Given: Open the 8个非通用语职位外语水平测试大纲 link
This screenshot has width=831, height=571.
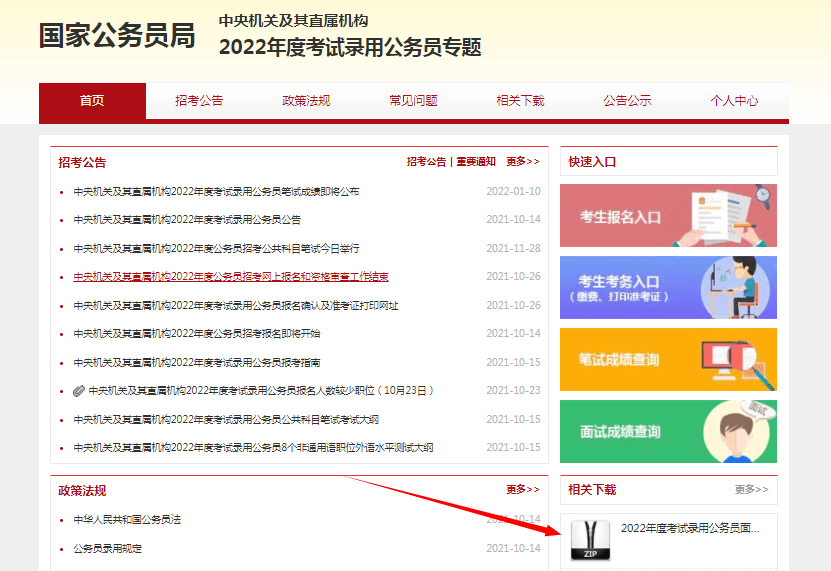Looking at the screenshot, I should (253, 447).
